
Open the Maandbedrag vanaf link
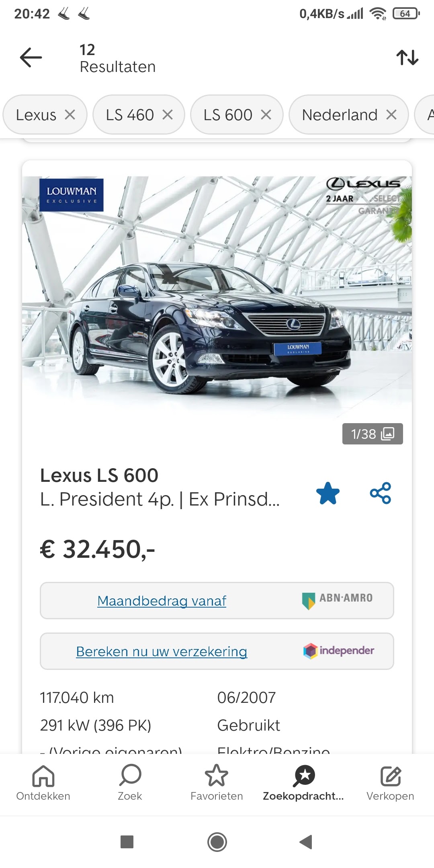pyautogui.click(x=162, y=601)
